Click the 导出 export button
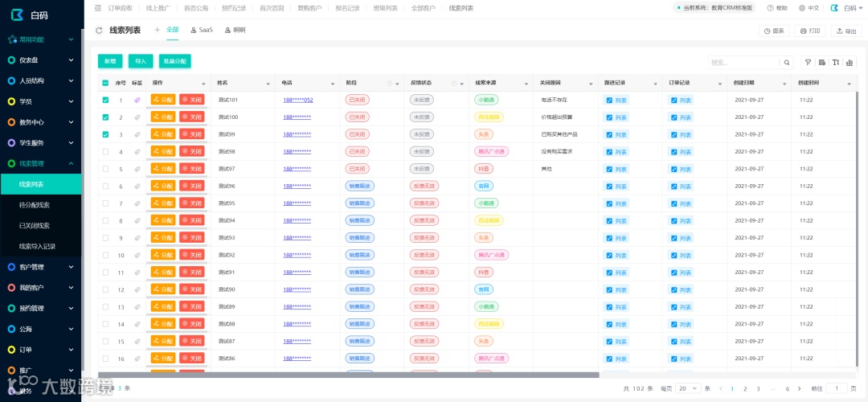This screenshot has height=402, width=868. 846,31
